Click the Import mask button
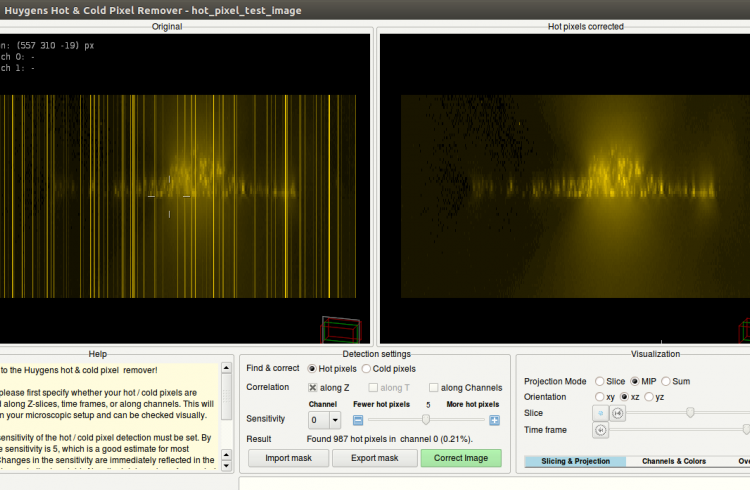 288,458
